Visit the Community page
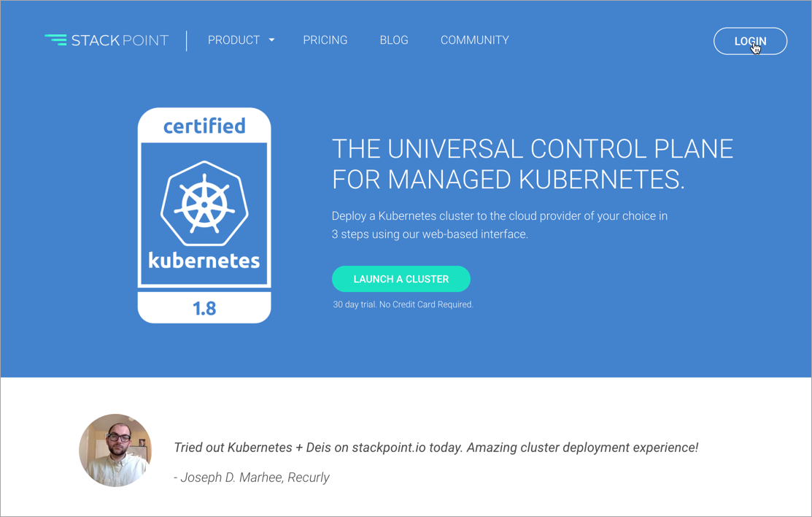The width and height of the screenshot is (812, 517). coord(475,40)
